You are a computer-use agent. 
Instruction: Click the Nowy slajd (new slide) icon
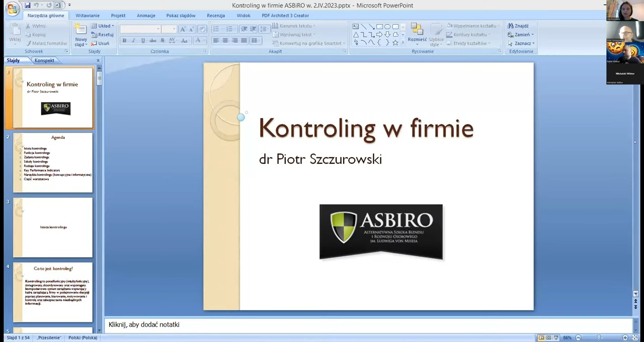(80, 29)
